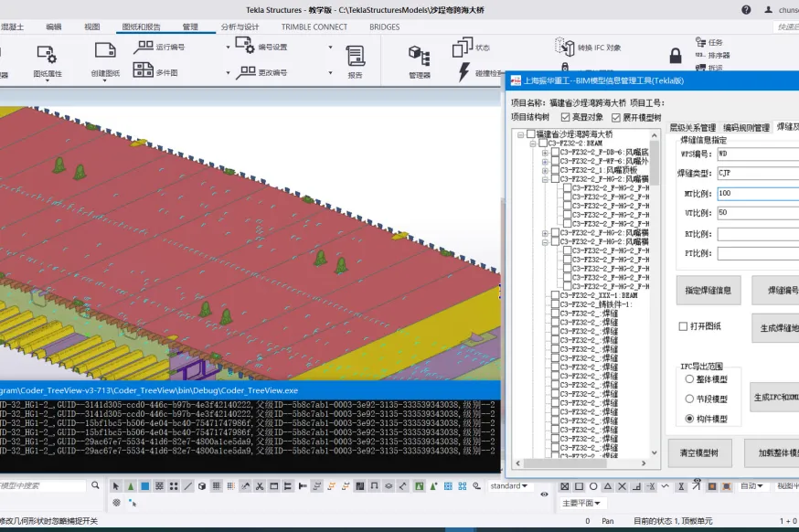Open the 图纸属性 drawing properties icon
799x532 pixels.
(x=47, y=54)
